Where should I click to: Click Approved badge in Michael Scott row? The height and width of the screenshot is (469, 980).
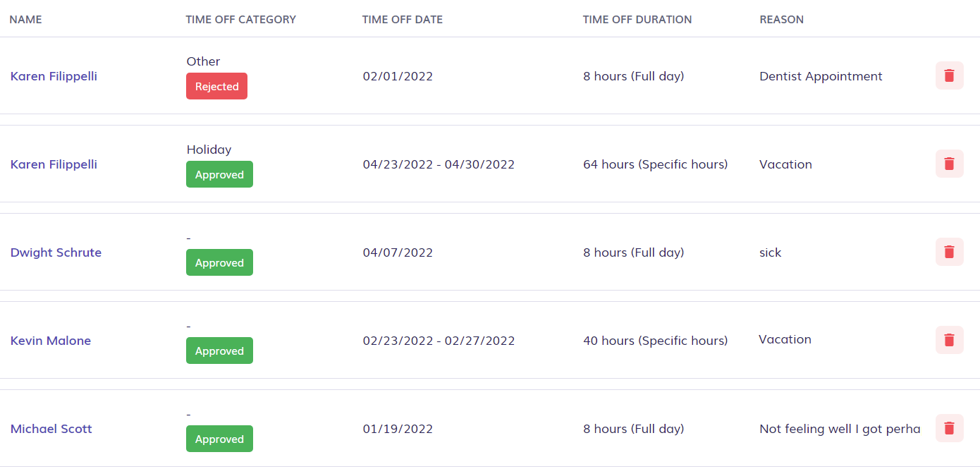(x=219, y=439)
